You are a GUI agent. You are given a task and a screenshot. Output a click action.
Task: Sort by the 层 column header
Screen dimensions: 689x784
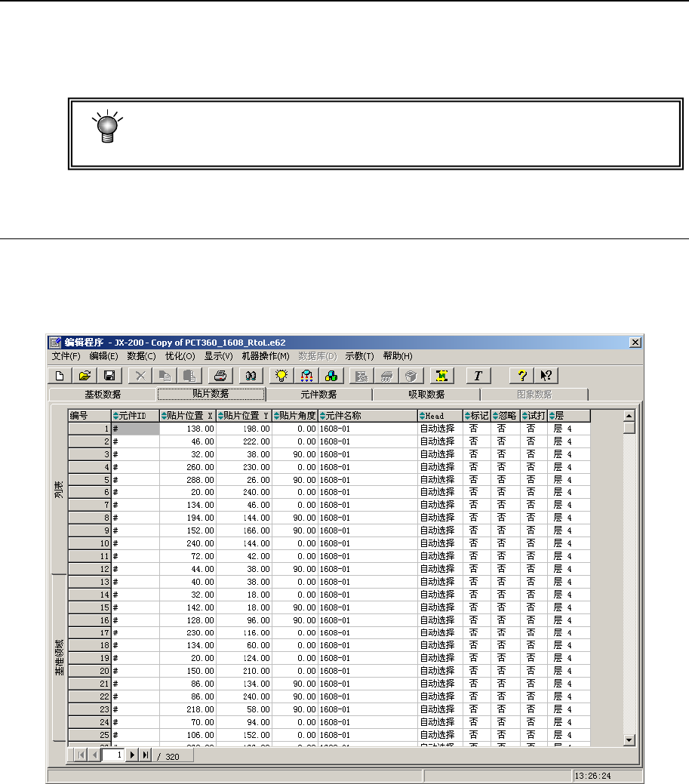(x=569, y=416)
